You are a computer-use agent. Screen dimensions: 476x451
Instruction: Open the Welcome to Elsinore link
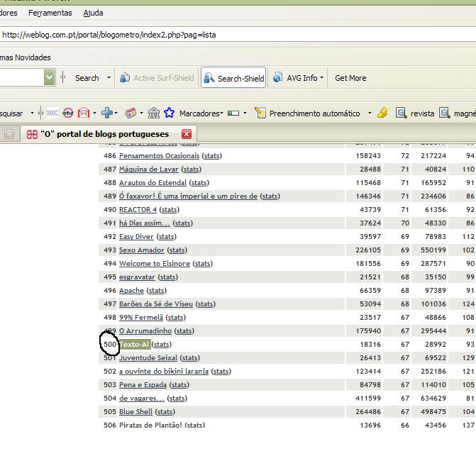click(155, 263)
